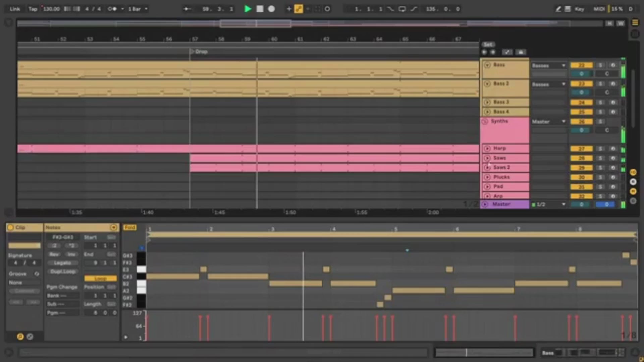Toggle the Fold button in piano roll
644x362 pixels.
click(x=129, y=228)
